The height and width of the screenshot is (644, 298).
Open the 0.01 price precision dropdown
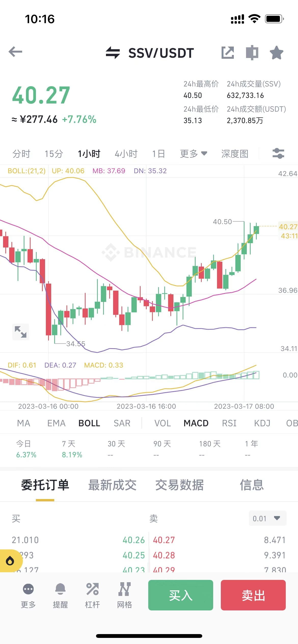coord(267,518)
